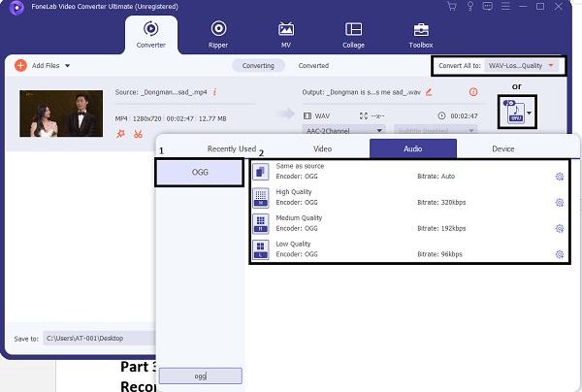Open the cut scissors icon
This screenshot has width=582, height=392.
pos(138,134)
